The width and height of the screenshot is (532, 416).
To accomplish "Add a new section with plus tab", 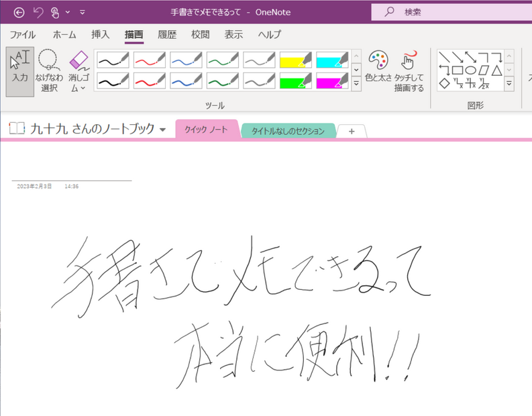I will 352,132.
